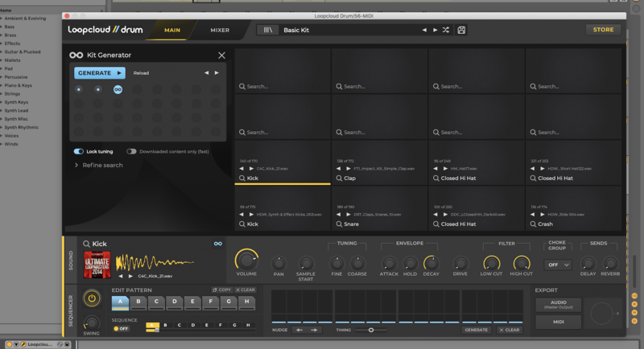Click the Timing slider handle
The width and height of the screenshot is (644, 349).
coord(371,330)
